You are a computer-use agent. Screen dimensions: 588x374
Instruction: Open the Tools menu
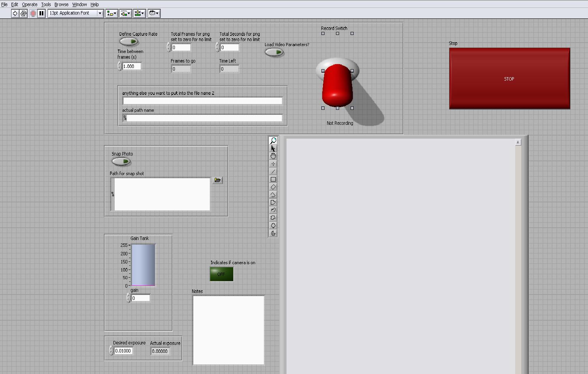(46, 5)
